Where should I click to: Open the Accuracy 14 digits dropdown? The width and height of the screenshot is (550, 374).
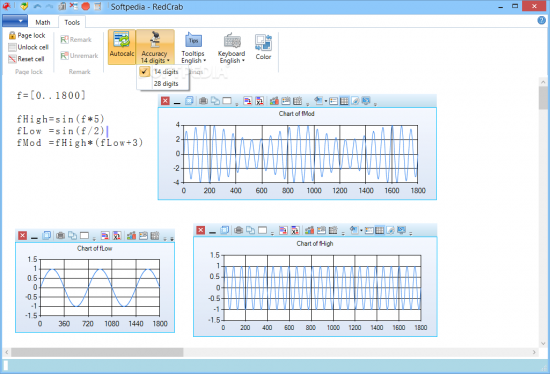point(155,47)
